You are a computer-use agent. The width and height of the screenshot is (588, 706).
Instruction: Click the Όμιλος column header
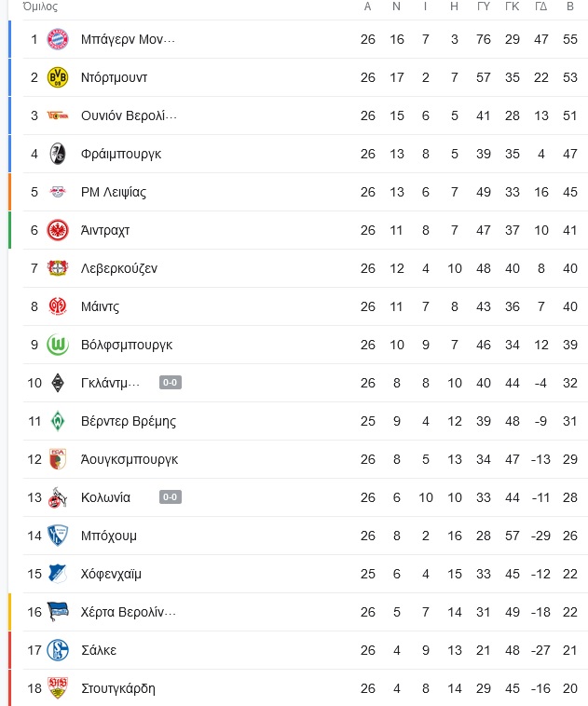pos(41,7)
